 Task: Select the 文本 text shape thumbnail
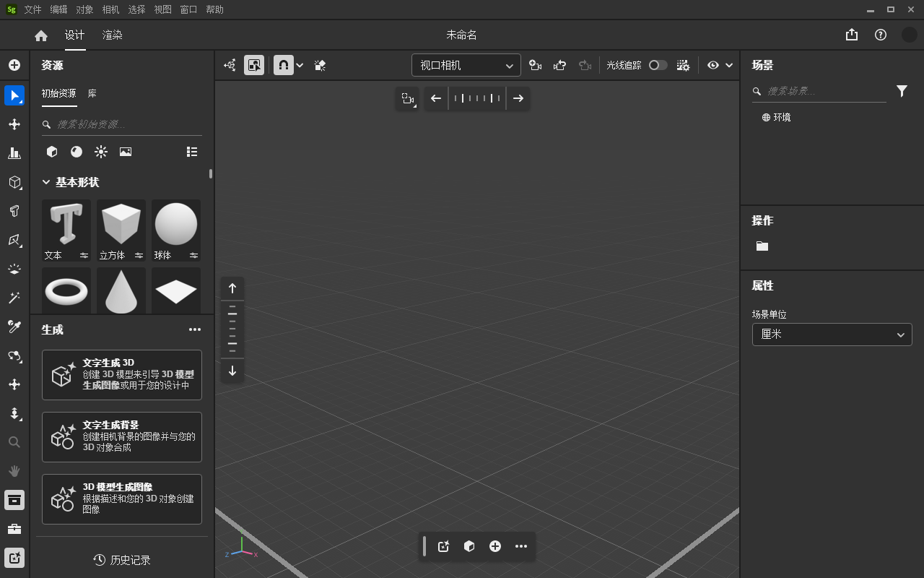point(66,230)
